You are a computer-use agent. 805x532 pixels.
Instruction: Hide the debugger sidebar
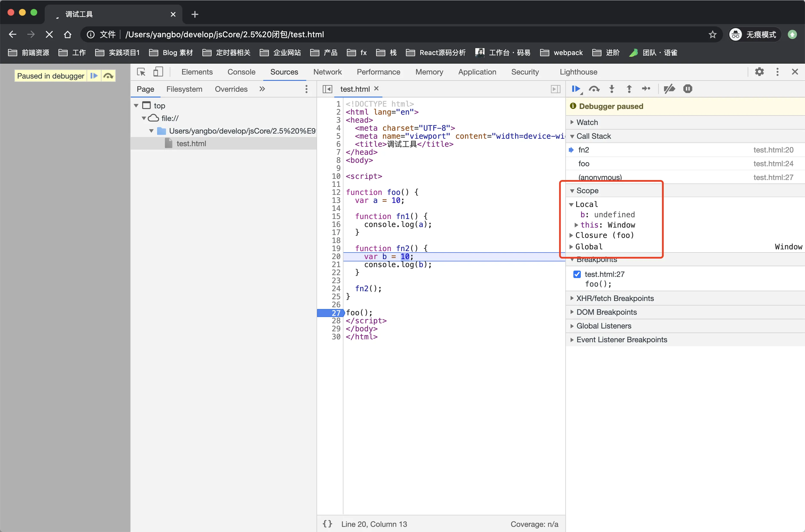(555, 89)
